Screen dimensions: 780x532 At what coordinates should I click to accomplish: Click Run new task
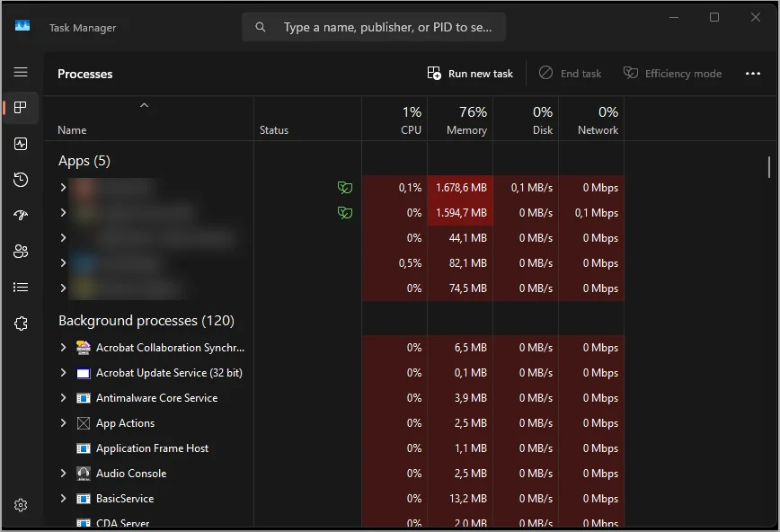470,74
